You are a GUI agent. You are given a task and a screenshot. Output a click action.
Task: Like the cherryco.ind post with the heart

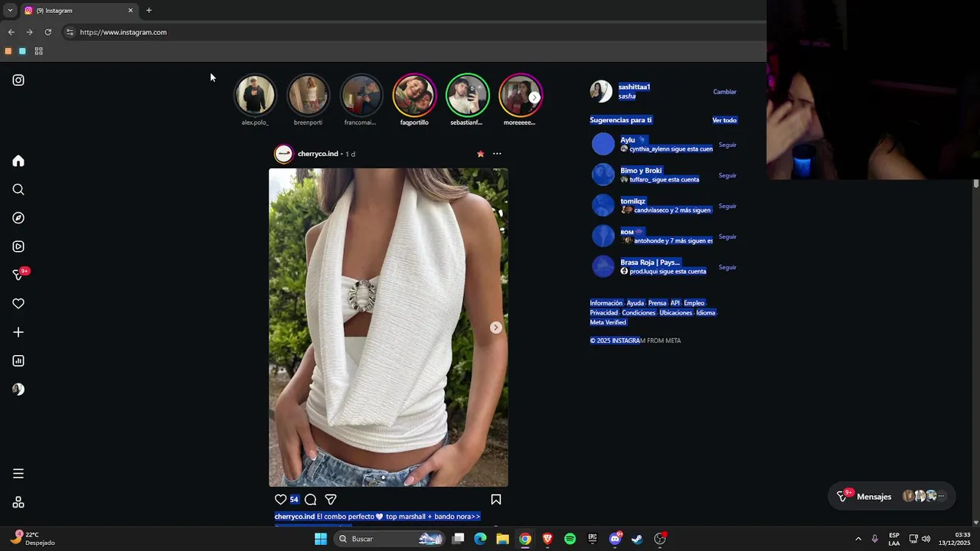280,500
